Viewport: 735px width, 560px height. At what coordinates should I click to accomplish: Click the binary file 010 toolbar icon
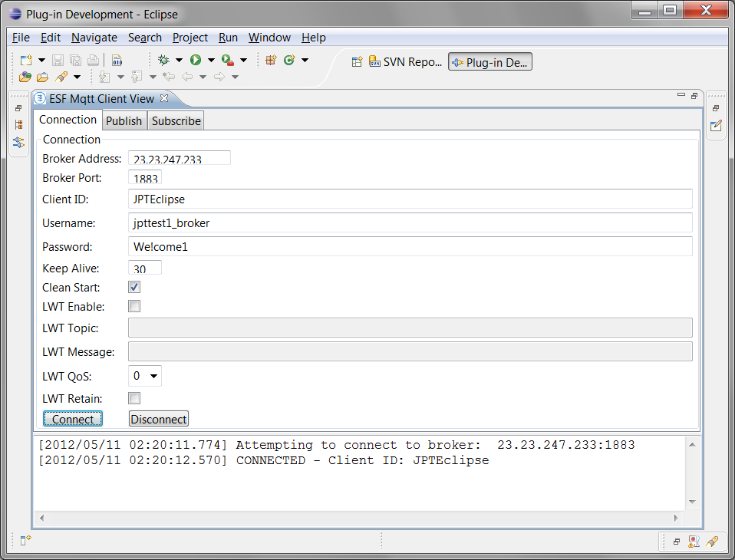(x=117, y=60)
